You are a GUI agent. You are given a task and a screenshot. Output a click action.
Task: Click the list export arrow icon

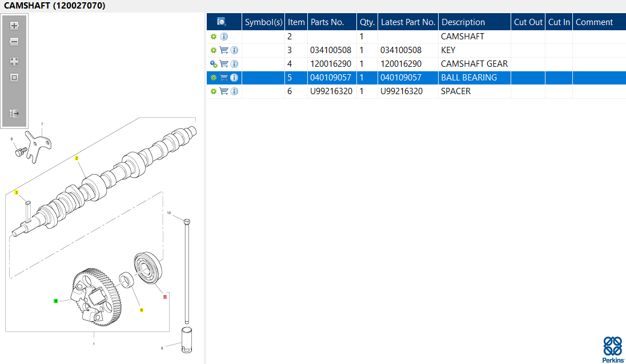pos(14,114)
